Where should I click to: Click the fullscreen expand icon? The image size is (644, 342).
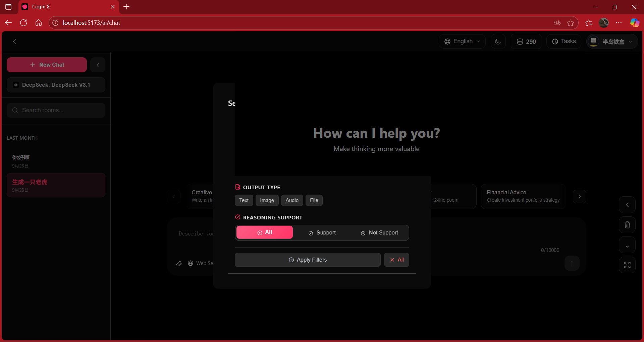[x=627, y=265]
